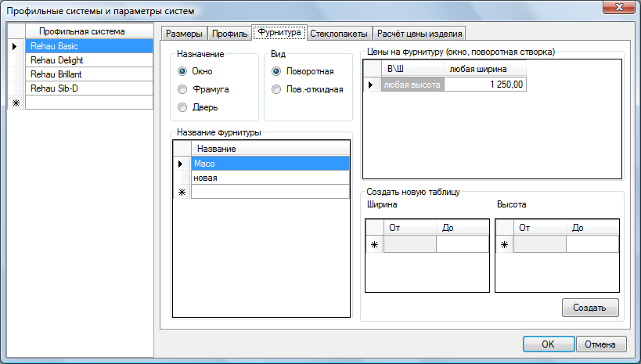641x364 pixels.
Task: Select Дверь radio button
Action: pyautogui.click(x=182, y=107)
